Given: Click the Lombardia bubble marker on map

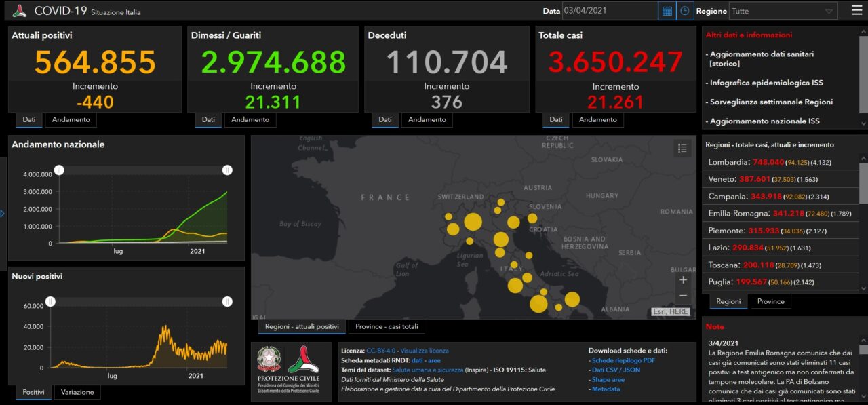Looking at the screenshot, I should [473, 222].
